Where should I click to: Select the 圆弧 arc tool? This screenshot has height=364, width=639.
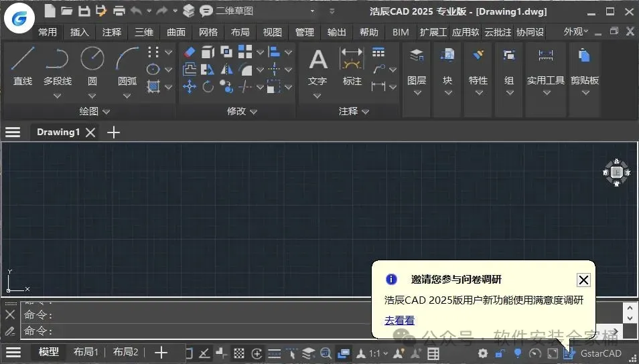click(127, 65)
